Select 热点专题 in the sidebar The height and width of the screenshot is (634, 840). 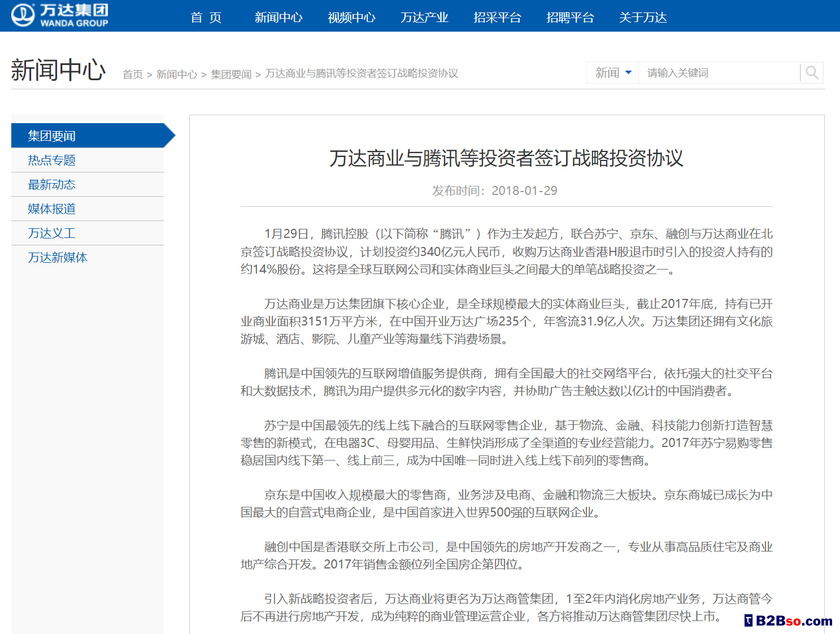click(88, 160)
